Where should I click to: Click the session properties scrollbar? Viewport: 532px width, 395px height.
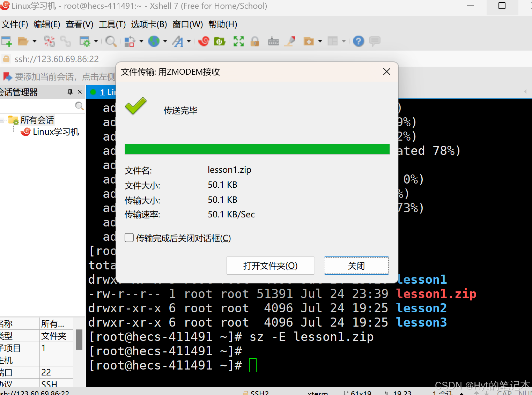click(79, 340)
